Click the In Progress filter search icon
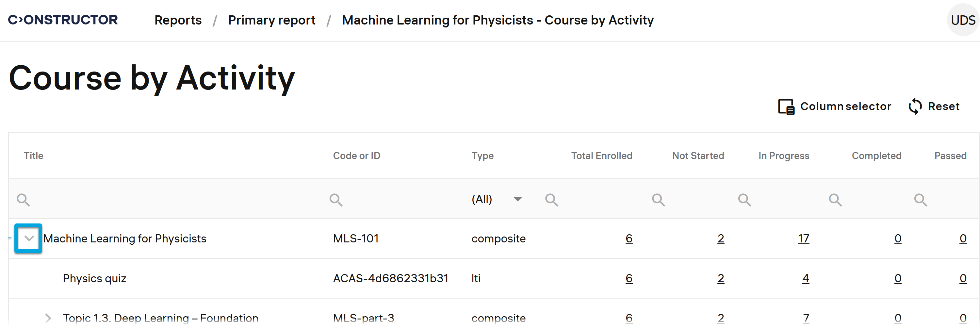The width and height of the screenshot is (980, 328). tap(744, 200)
